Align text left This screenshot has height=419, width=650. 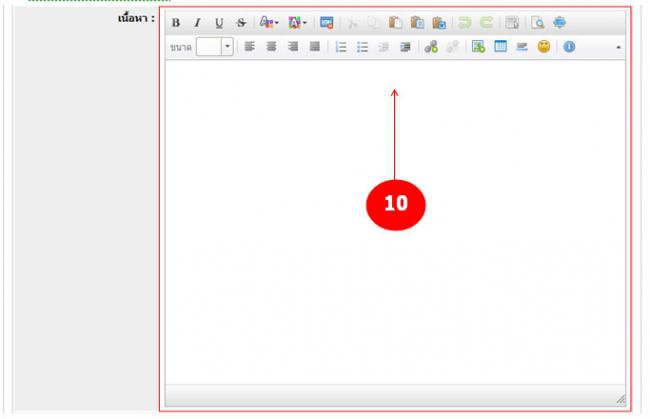250,46
